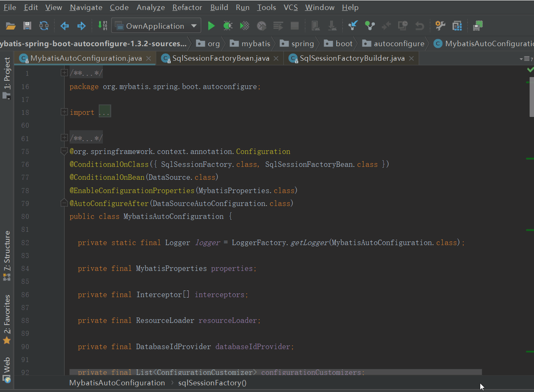Toggle the Web tool window
534x392 pixels.
pos(7,370)
